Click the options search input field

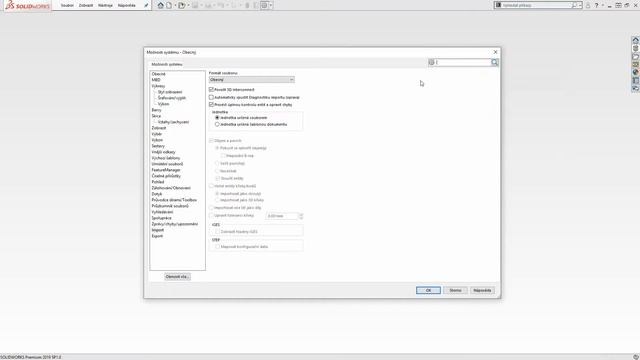pos(463,62)
